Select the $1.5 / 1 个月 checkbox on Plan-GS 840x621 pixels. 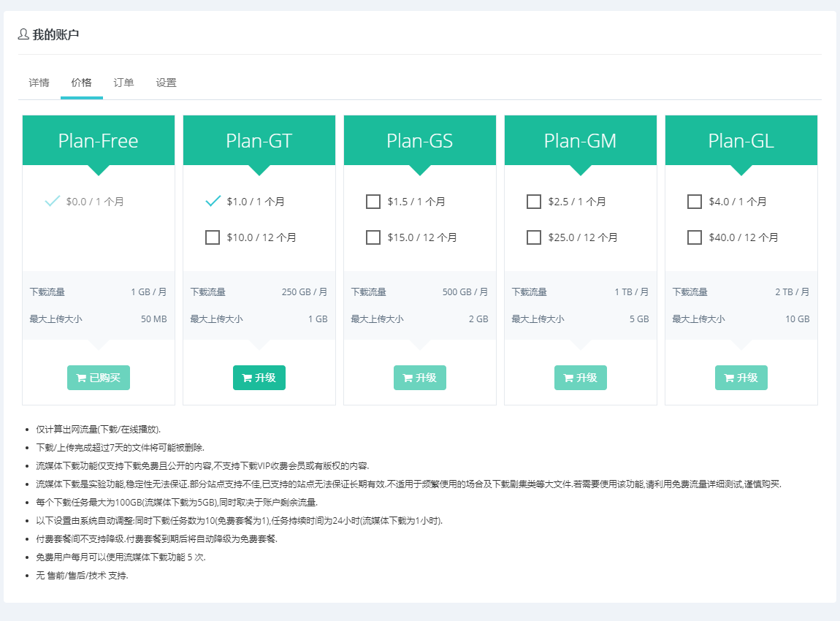click(373, 201)
